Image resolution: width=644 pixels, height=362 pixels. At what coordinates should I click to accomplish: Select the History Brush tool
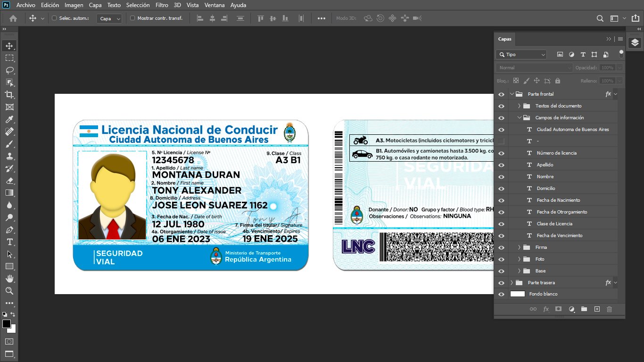point(9,168)
